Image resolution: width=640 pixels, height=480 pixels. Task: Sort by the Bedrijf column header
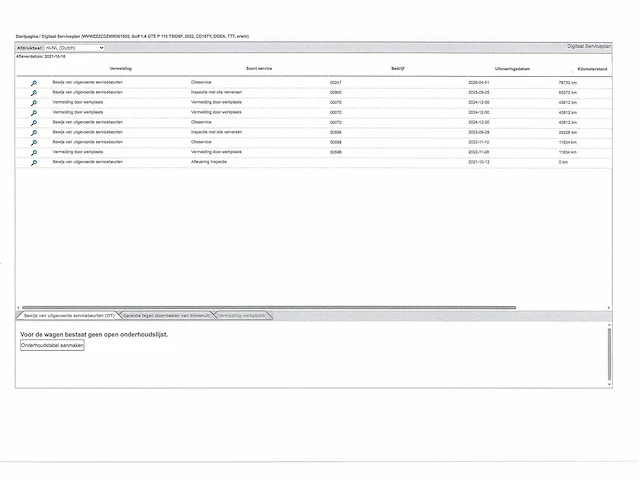pyautogui.click(x=398, y=69)
